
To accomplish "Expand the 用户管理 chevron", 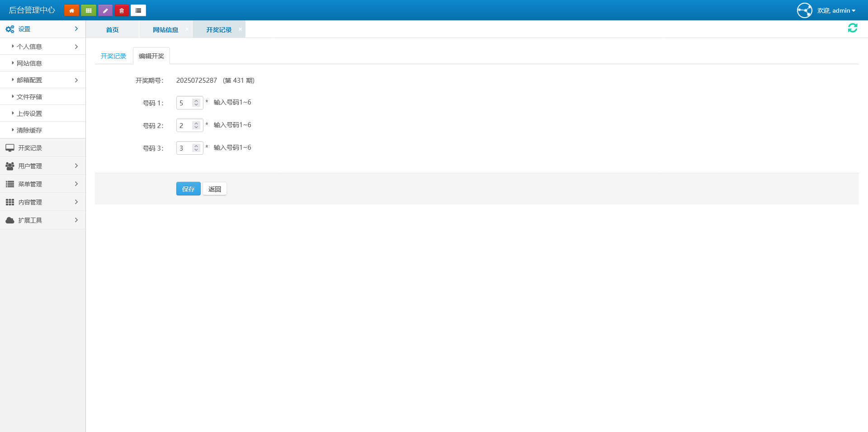I will [x=76, y=166].
